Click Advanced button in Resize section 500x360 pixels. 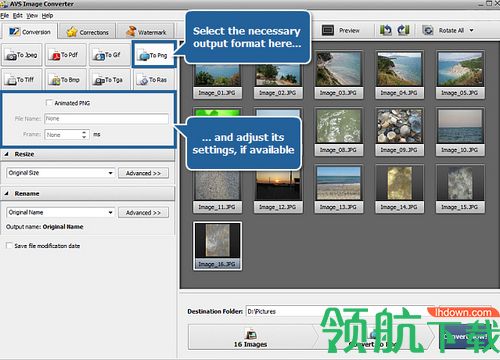(x=143, y=173)
